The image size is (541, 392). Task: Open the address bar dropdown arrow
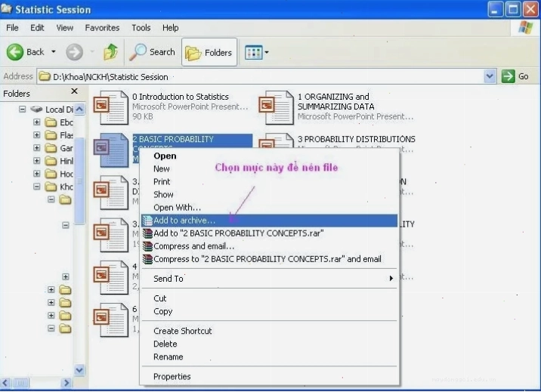[x=490, y=76]
